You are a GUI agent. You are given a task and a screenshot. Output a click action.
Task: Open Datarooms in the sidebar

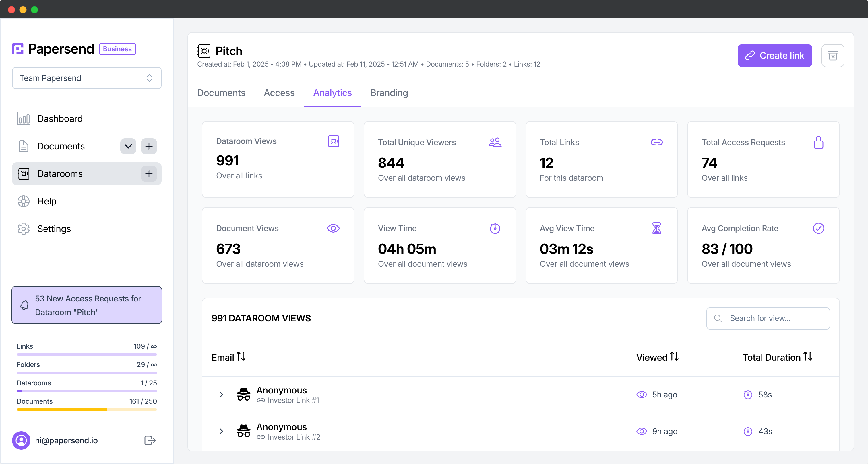click(87, 174)
